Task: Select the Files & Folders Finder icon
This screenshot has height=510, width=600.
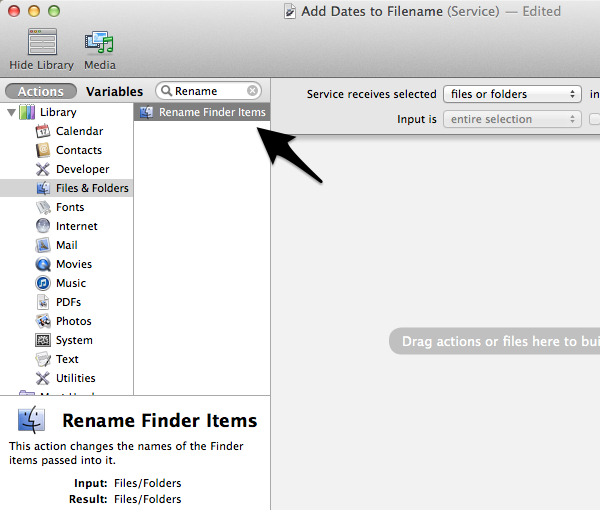Action: click(43, 188)
